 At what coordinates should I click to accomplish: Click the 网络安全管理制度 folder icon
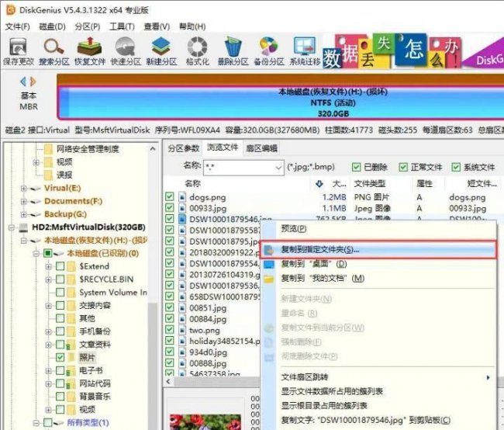tap(49, 149)
